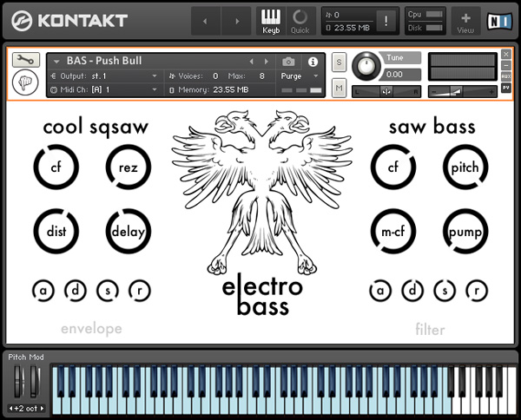This screenshot has width=521, height=420.
Task: Click the Native Instruments NI logo
Action: click(499, 21)
